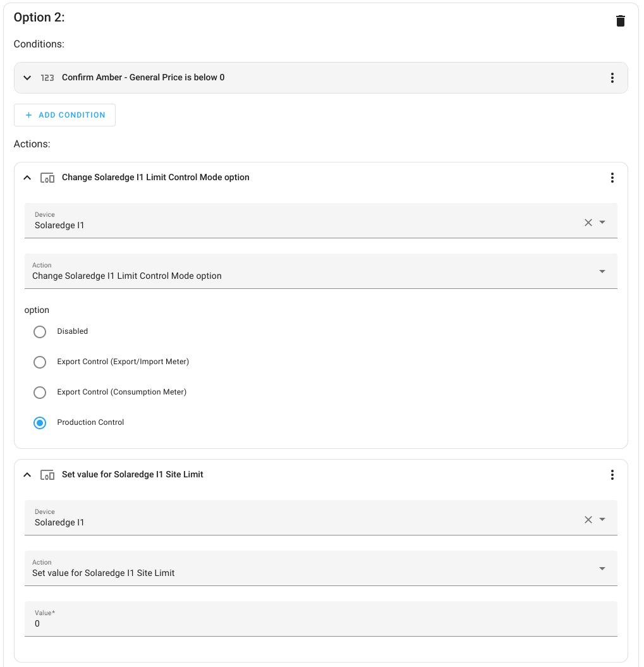Open three-dot menu for Limit Control Mode action
Viewport: 644px width, 667px height.
click(x=612, y=178)
